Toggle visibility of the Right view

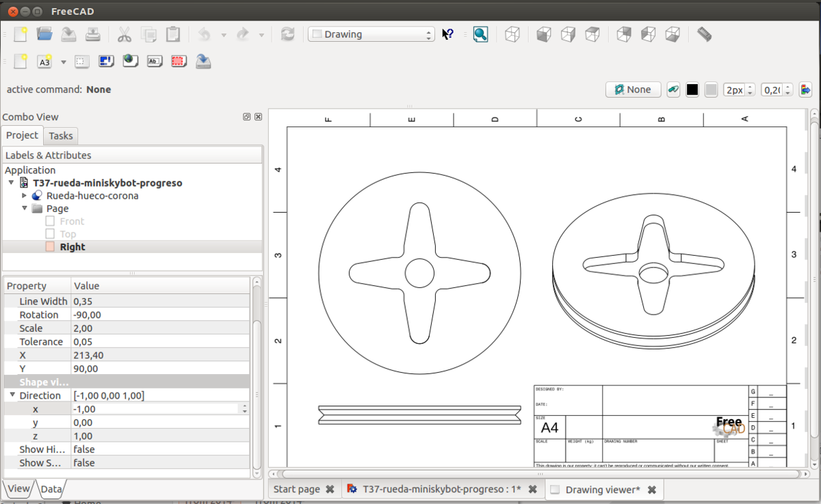coord(50,247)
